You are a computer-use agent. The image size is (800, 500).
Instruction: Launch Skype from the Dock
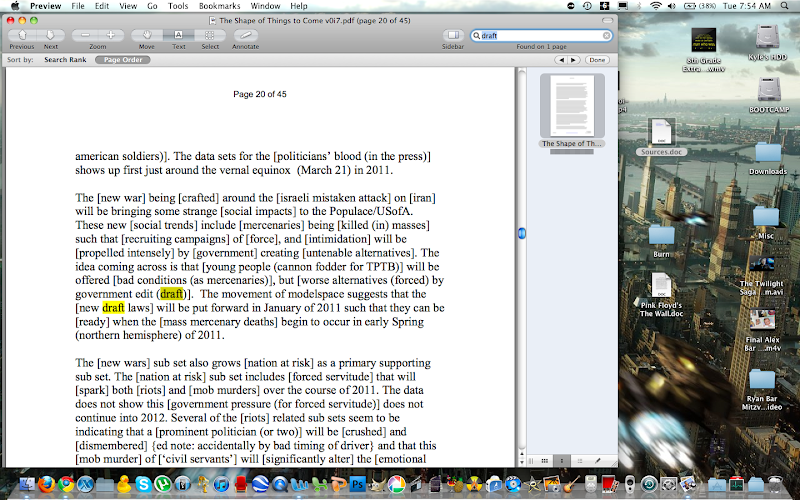(x=143, y=484)
